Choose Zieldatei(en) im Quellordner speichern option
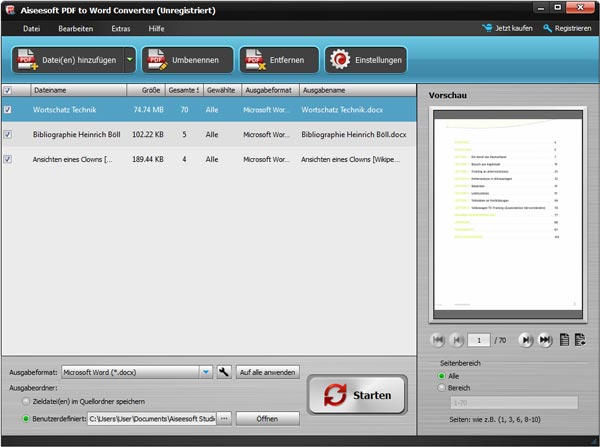The height and width of the screenshot is (447, 600). coord(26,400)
